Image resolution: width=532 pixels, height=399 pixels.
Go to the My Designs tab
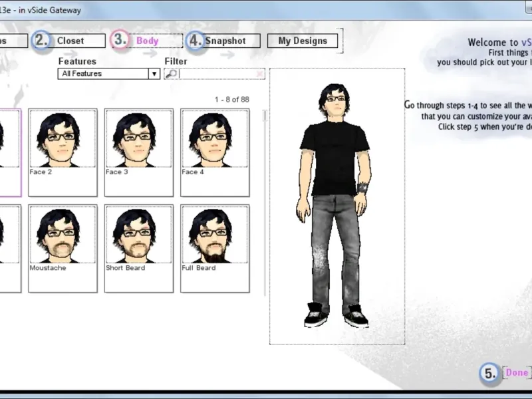tap(303, 41)
